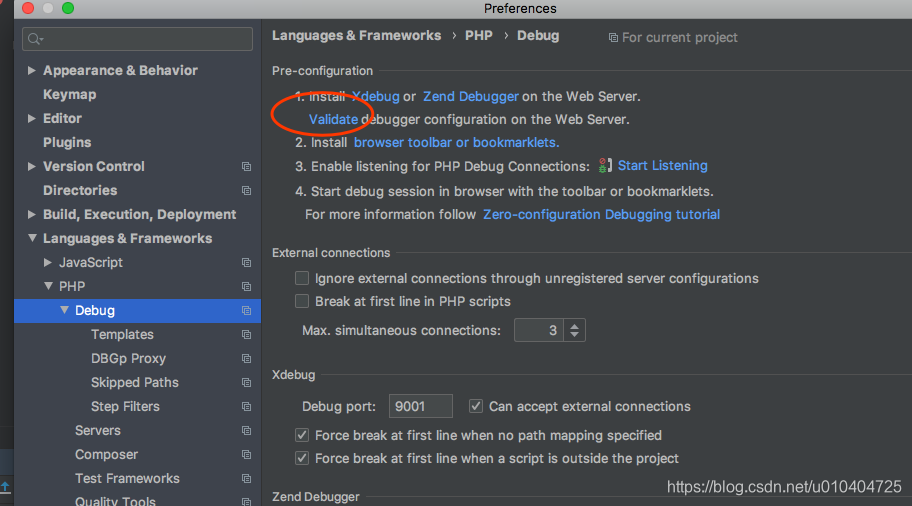Viewport: 912px width, 506px height.
Task: Click the project-level icon beside Version Control
Action: click(x=247, y=167)
